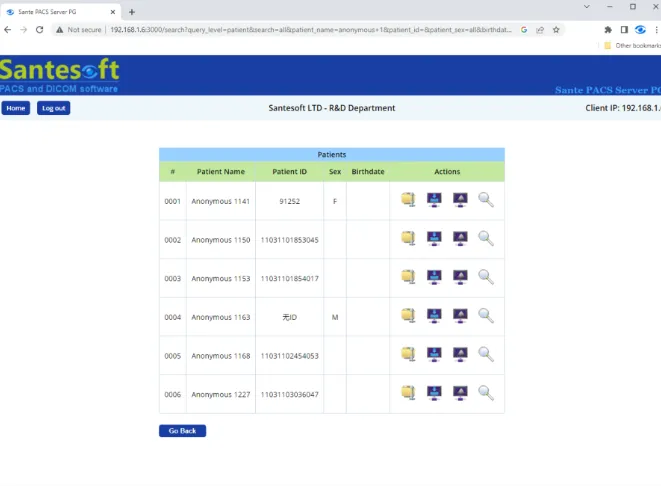The image size is (661, 486).
Task: Open Other bookmarks folder
Action: point(632,46)
